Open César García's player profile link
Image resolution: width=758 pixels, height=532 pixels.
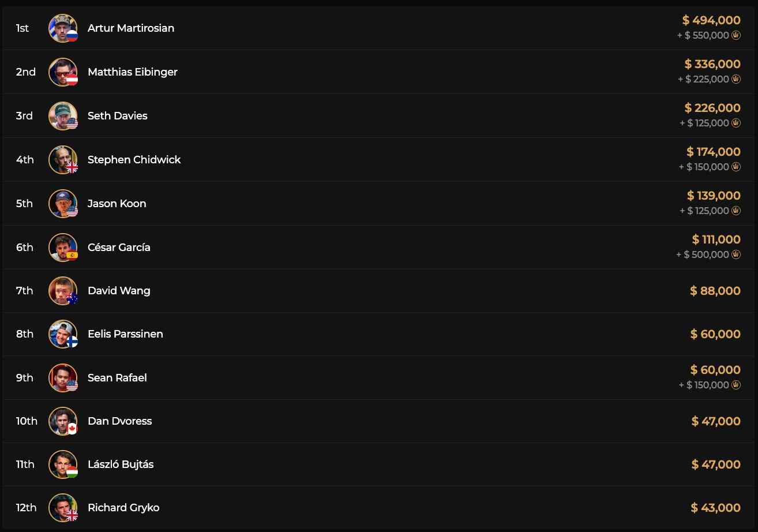pyautogui.click(x=119, y=247)
